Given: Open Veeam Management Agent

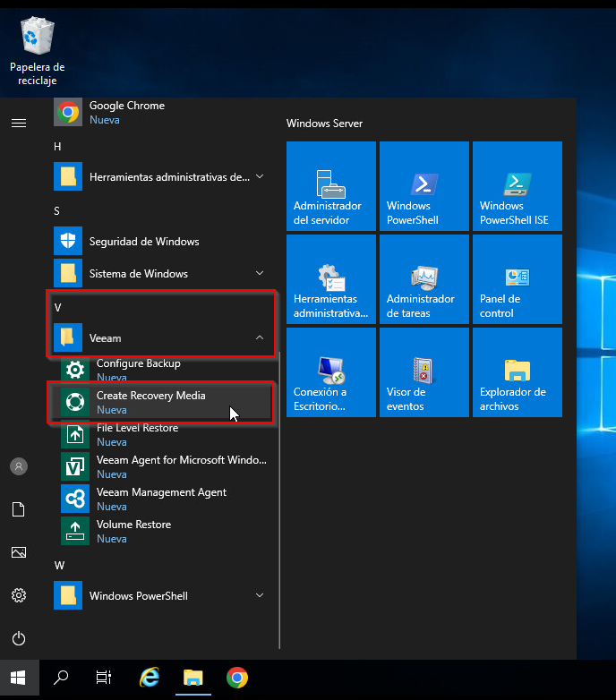Looking at the screenshot, I should [x=161, y=499].
